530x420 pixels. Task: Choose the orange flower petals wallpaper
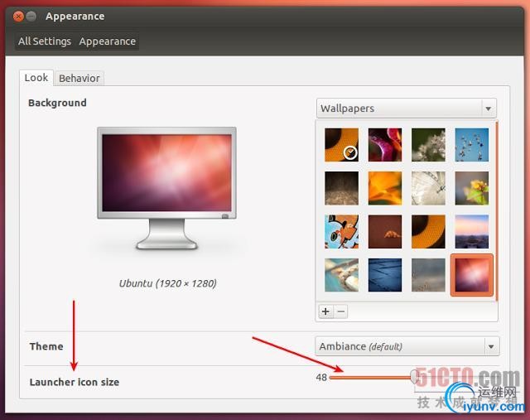(x=385, y=188)
